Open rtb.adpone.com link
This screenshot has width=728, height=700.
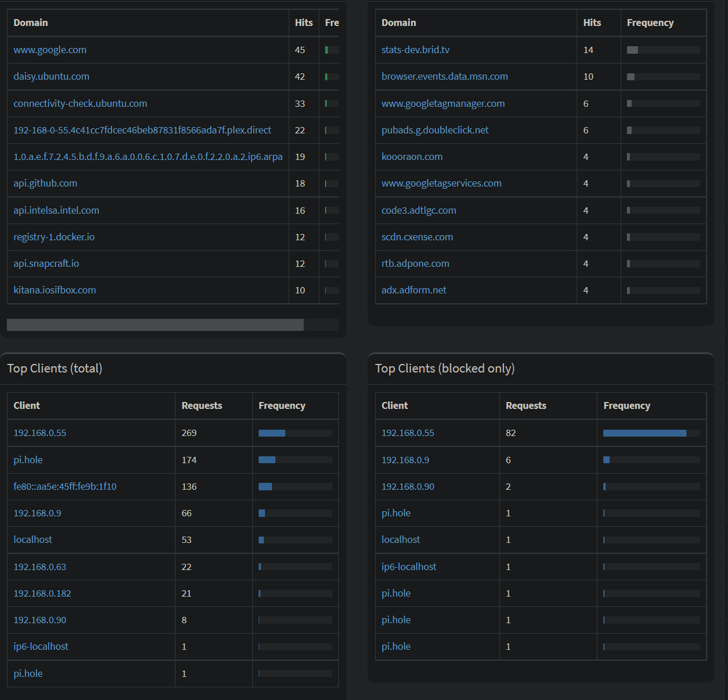click(415, 263)
